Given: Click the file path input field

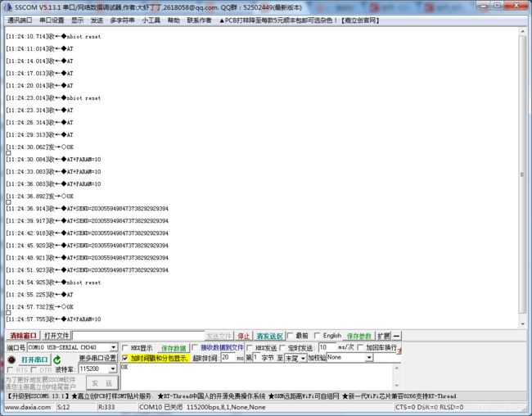Looking at the screenshot, I should point(139,336).
